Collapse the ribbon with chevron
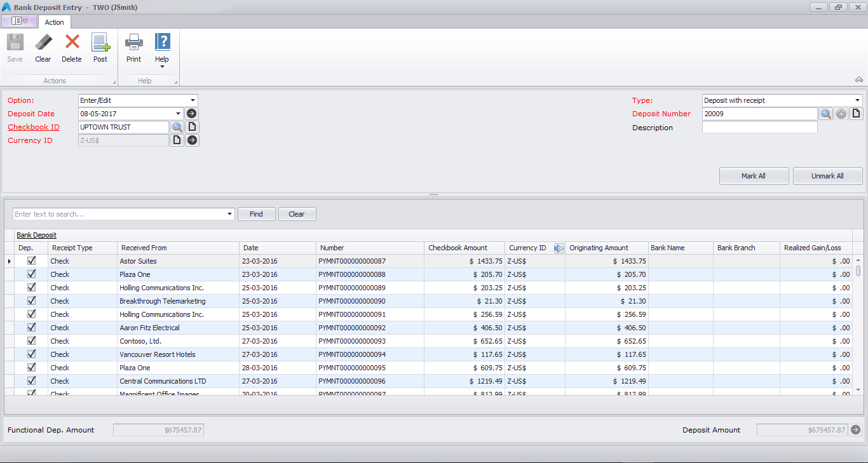The image size is (868, 463). click(859, 80)
